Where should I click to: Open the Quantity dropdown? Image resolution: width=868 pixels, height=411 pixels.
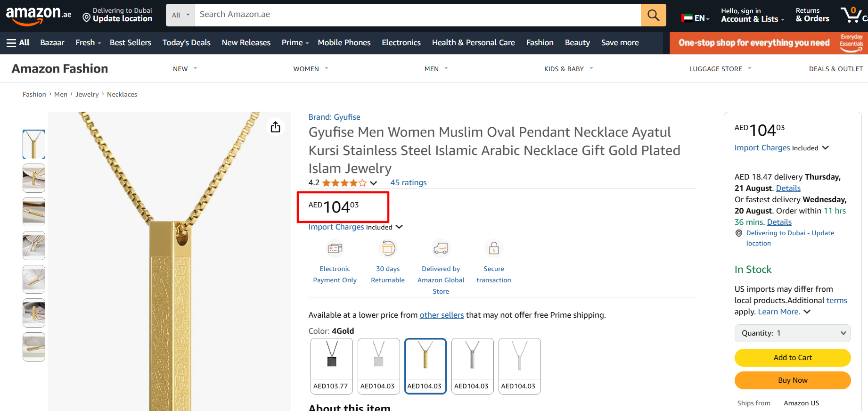793,333
